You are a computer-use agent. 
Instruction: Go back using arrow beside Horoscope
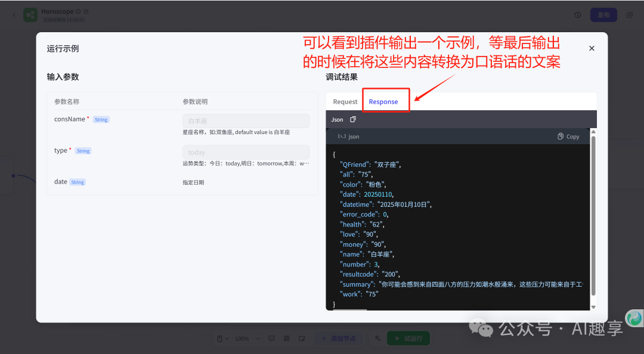tap(14, 15)
